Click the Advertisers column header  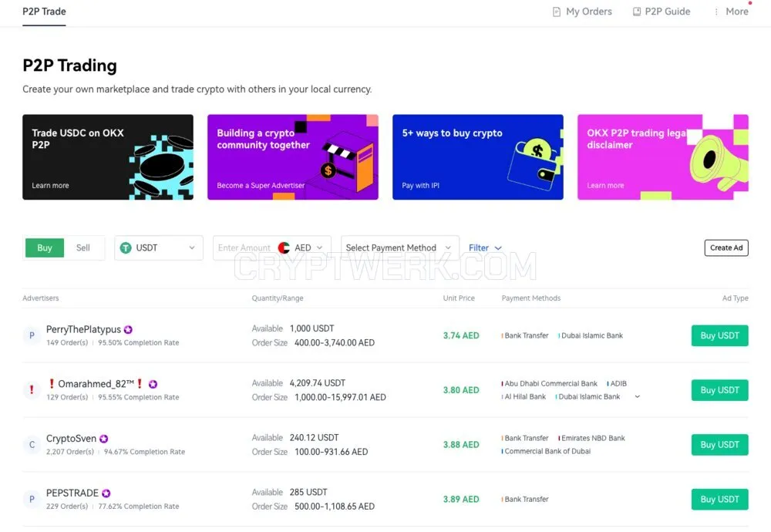[41, 298]
